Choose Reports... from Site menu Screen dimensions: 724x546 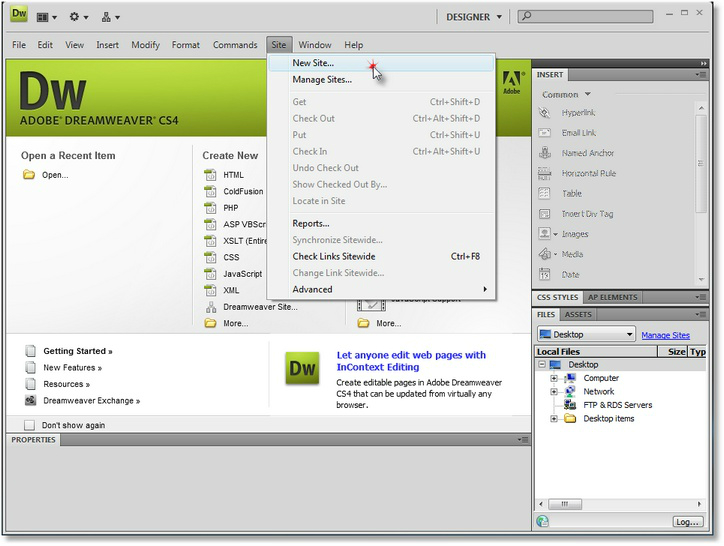click(x=381, y=224)
